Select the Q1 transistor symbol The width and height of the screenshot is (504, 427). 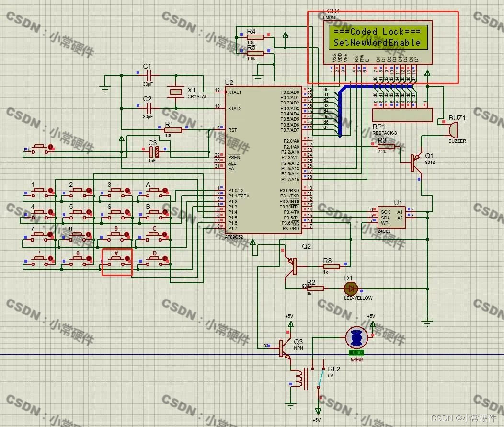click(416, 162)
